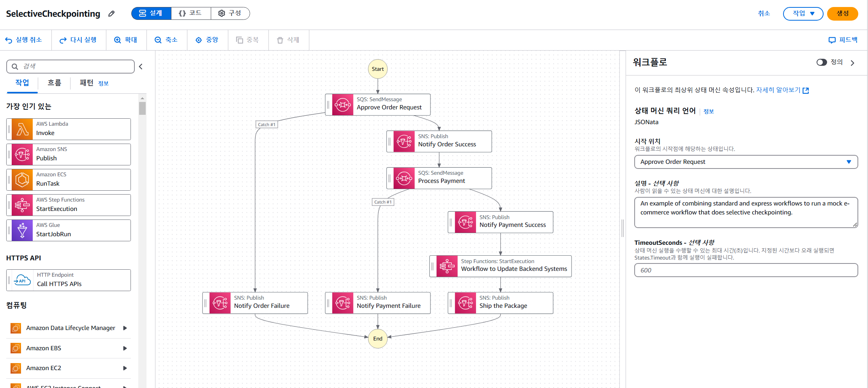Click into the 설명 description text area
868x388 pixels.
(x=746, y=212)
